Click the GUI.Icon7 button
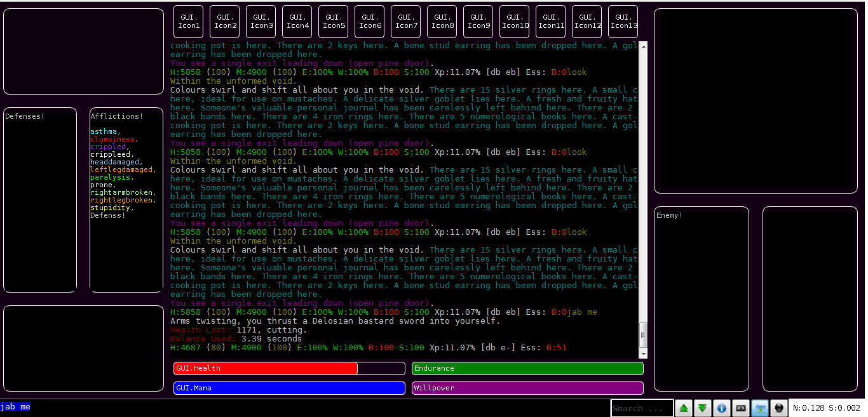This screenshot has width=868, height=417. (406, 22)
